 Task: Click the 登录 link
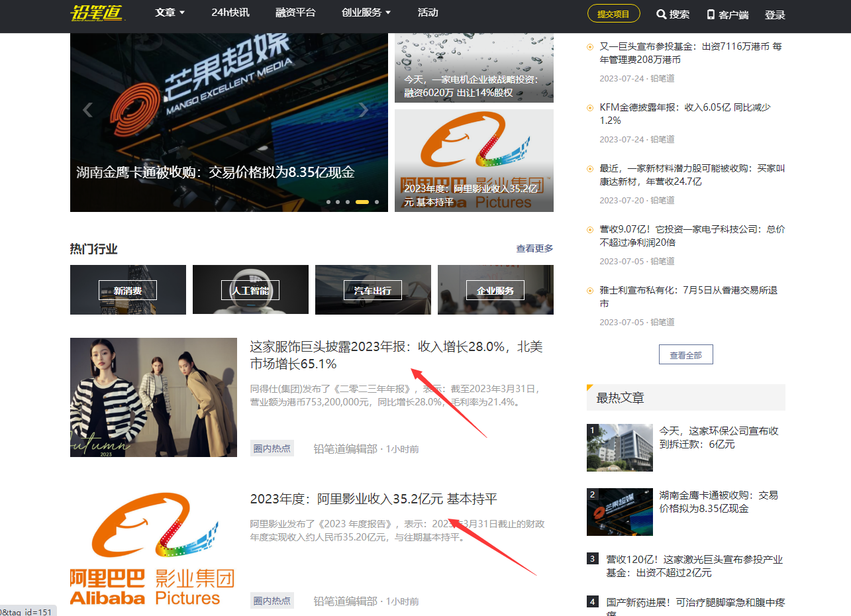[x=775, y=15]
